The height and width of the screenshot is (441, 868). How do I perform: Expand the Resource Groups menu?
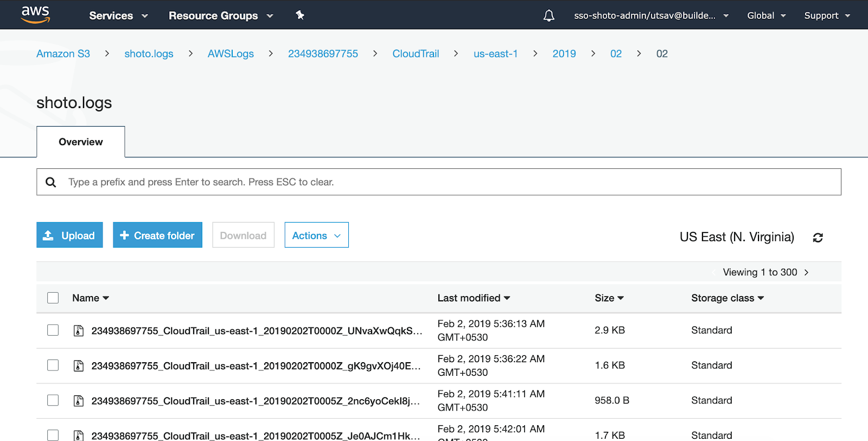221,16
